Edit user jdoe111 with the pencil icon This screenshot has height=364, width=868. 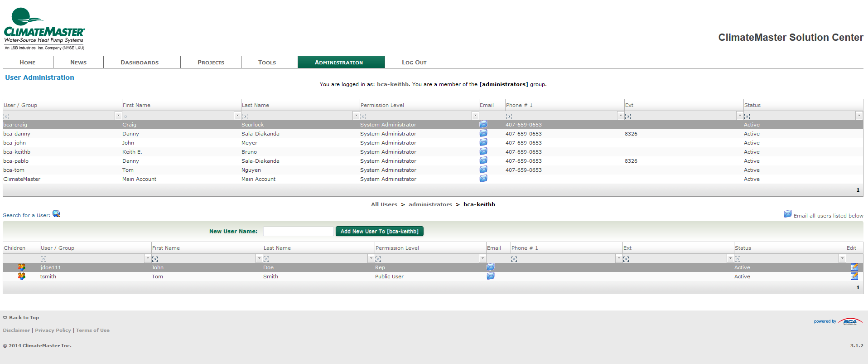[854, 267]
